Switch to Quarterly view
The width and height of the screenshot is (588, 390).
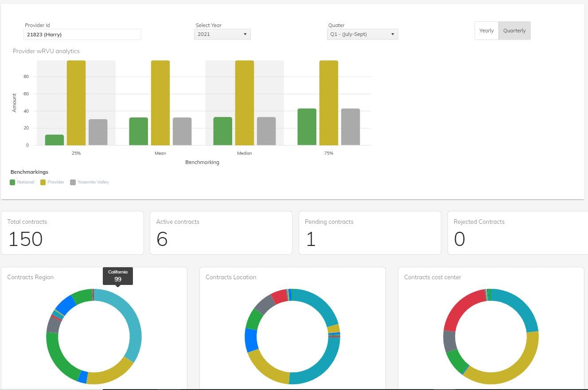click(514, 31)
